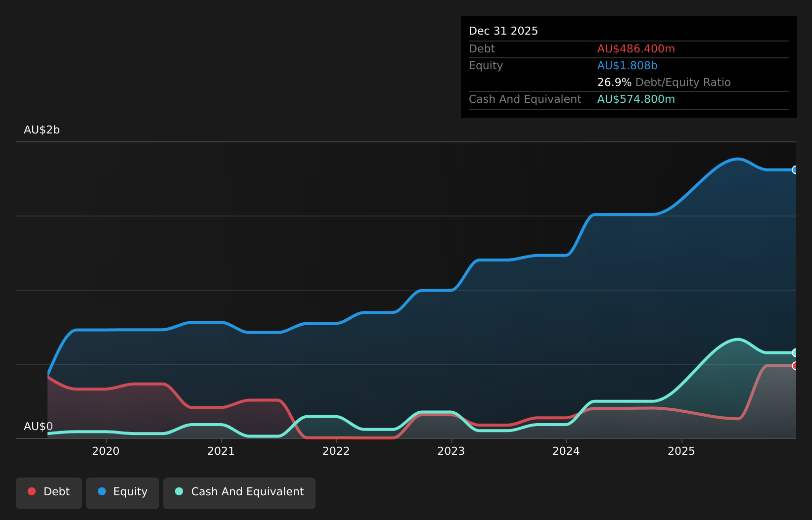
Task: Click the blue Equity end-point marker
Action: tap(795, 170)
